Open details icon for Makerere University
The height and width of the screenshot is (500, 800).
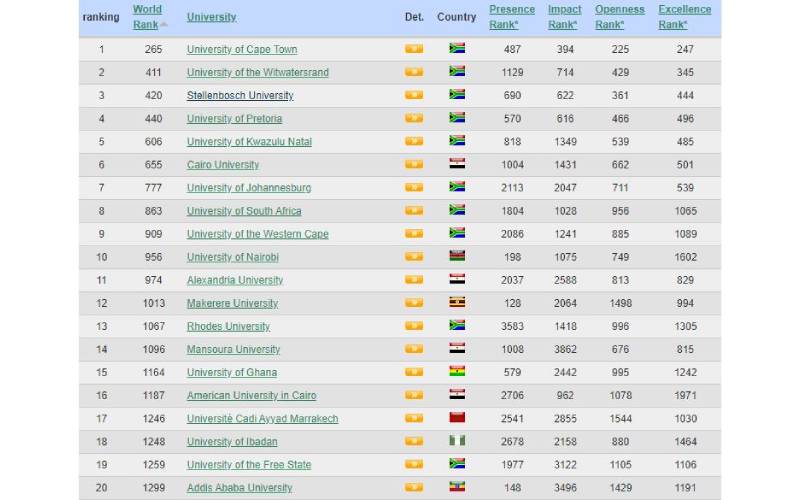(414, 303)
